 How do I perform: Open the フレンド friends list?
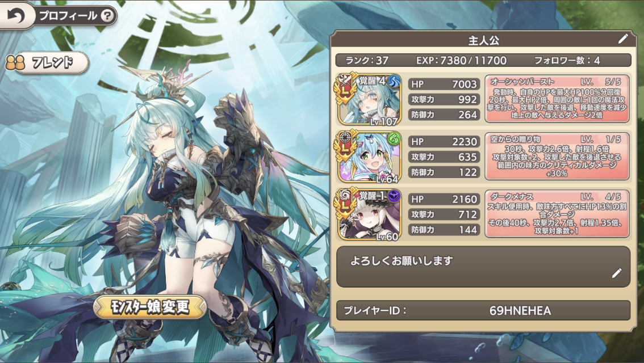point(47,63)
